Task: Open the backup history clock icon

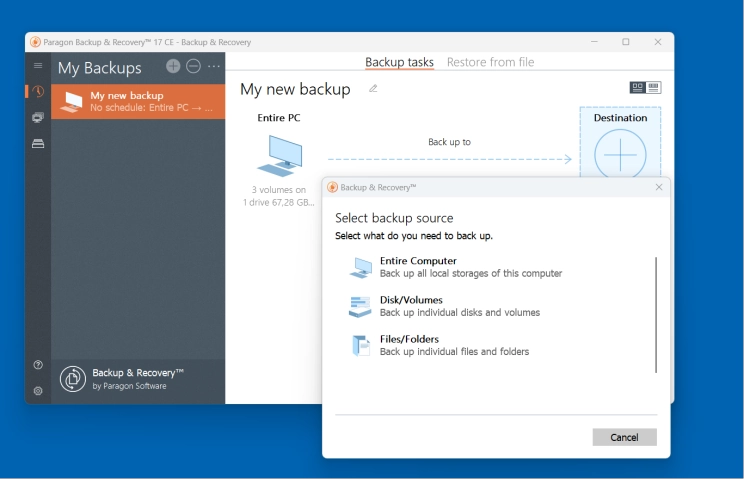Action: pos(38,91)
